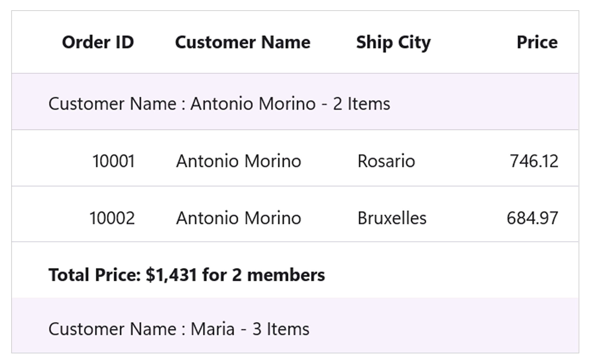The width and height of the screenshot is (591, 364).
Task: Select the Bruxelles ship city cell
Action: [x=392, y=218]
